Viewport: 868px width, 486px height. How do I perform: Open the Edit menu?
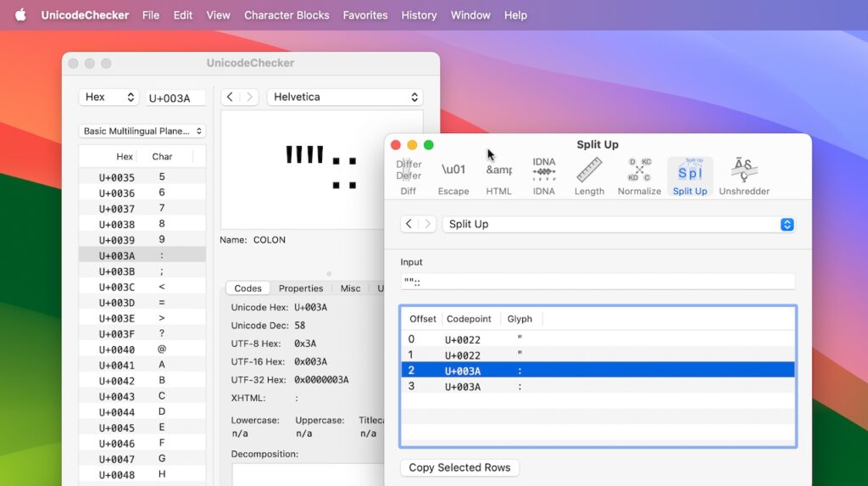pyautogui.click(x=183, y=15)
